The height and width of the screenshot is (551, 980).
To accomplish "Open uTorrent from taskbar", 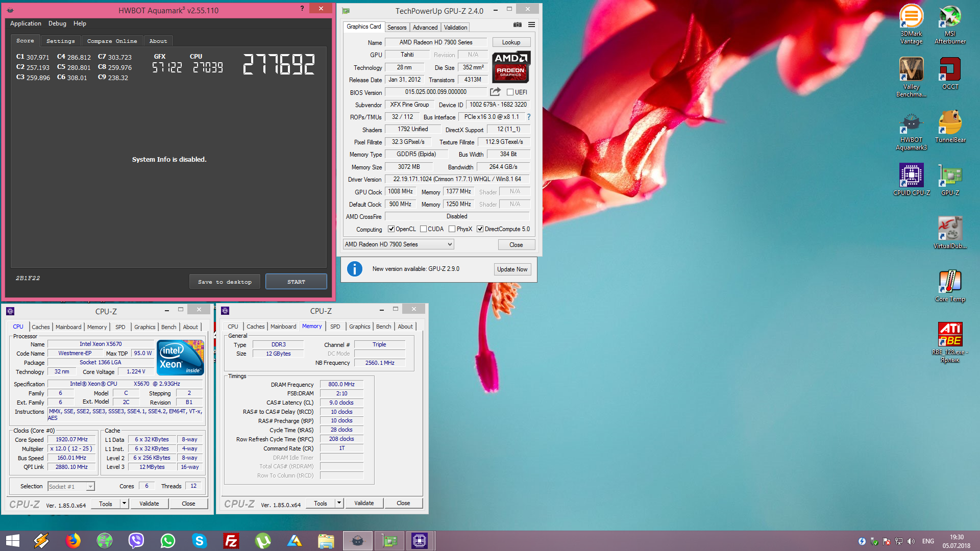I will 263,541.
